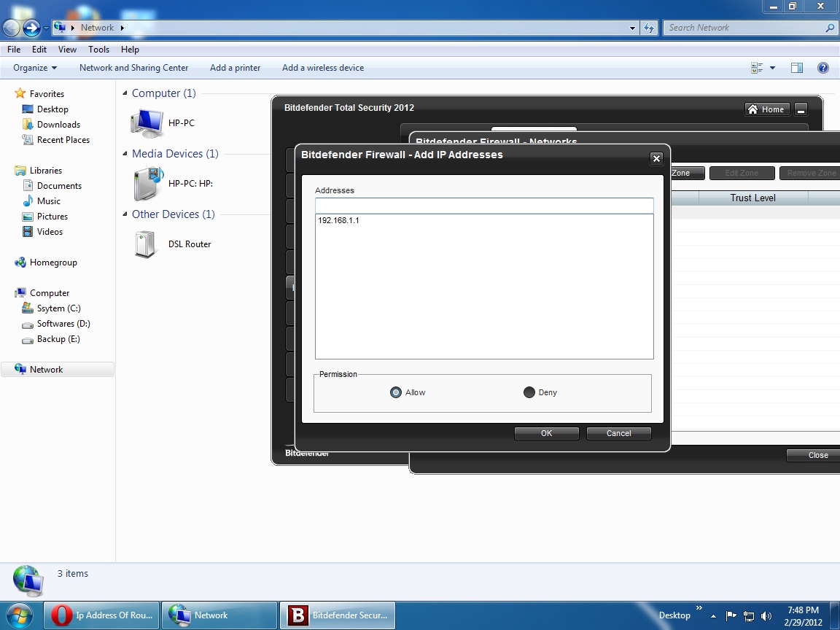The image size is (840, 630).
Task: Open the View menu
Action: [x=67, y=50]
